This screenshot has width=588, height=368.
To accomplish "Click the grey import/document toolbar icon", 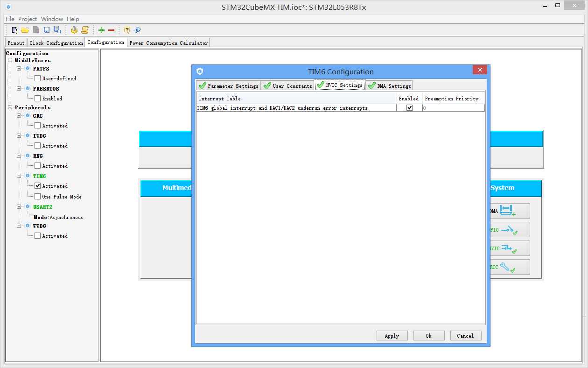I will pos(36,30).
